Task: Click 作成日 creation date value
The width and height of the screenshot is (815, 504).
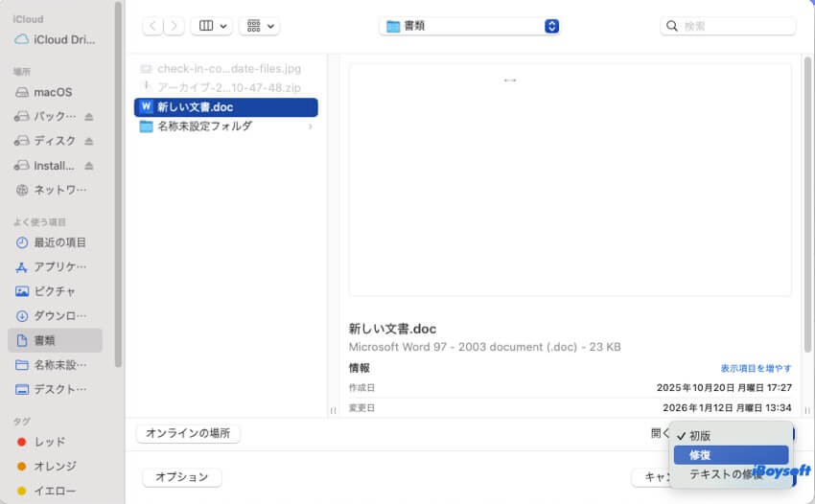Action: (724, 388)
